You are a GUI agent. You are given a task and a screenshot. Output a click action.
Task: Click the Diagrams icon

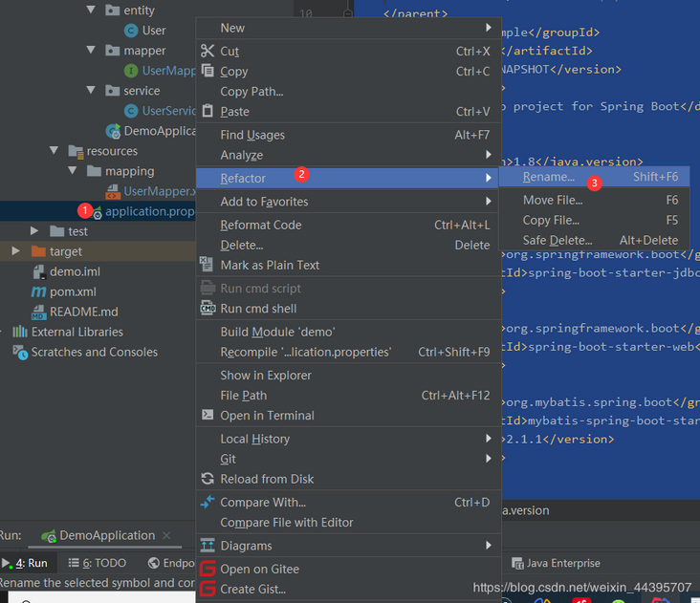click(208, 545)
